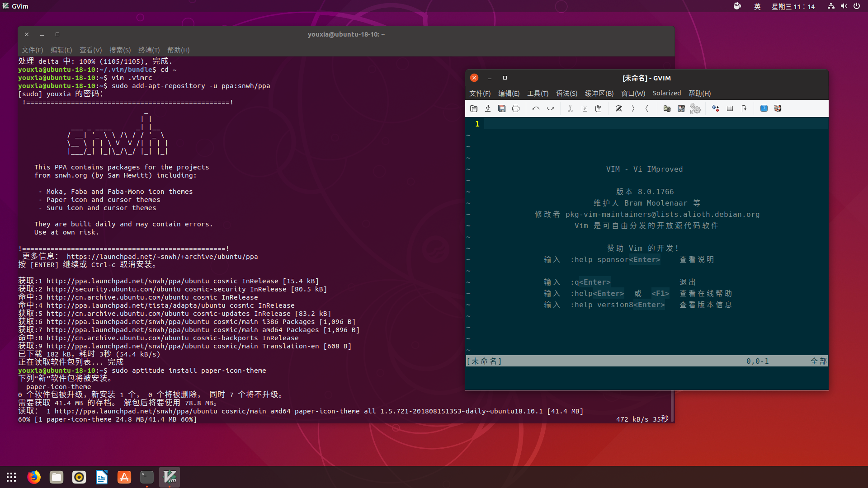Open the 工具(T) menu in GVim

click(538, 94)
